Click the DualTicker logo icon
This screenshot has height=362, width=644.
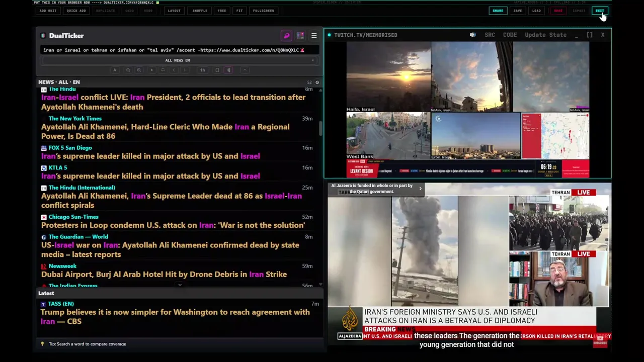point(43,36)
